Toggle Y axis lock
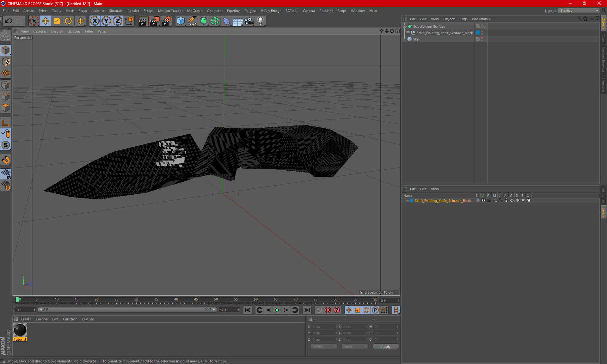 (x=106, y=21)
